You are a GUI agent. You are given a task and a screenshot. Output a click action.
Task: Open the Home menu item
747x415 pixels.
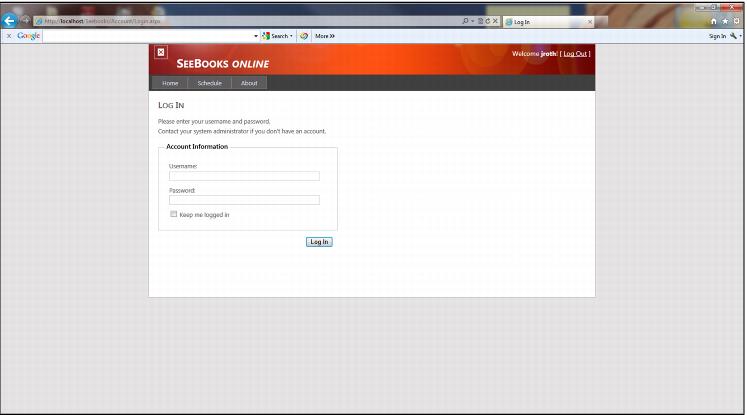tap(170, 83)
